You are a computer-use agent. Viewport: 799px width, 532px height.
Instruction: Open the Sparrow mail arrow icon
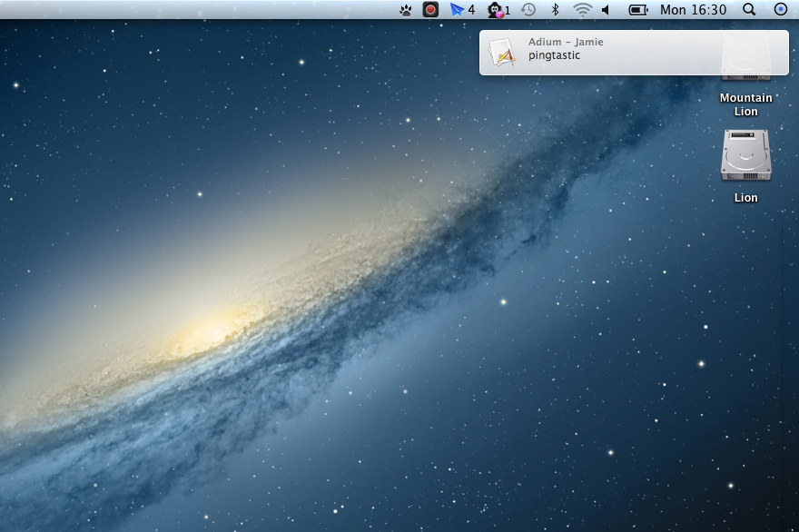click(457, 10)
